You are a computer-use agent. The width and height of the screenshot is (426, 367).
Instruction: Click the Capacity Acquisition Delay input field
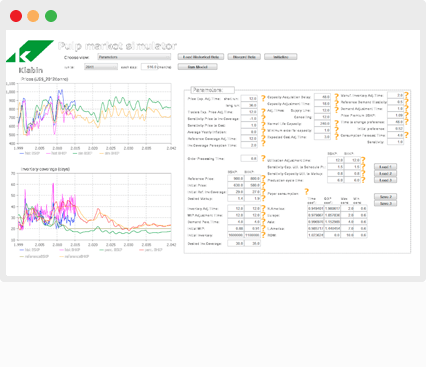tap(322, 97)
